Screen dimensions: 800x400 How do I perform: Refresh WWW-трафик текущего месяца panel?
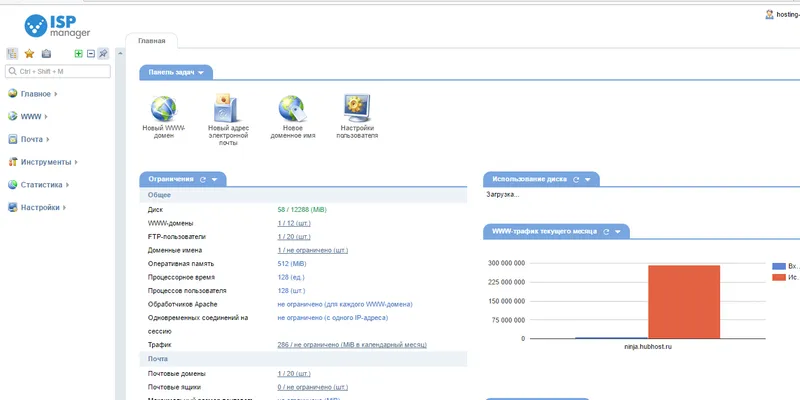click(x=606, y=232)
